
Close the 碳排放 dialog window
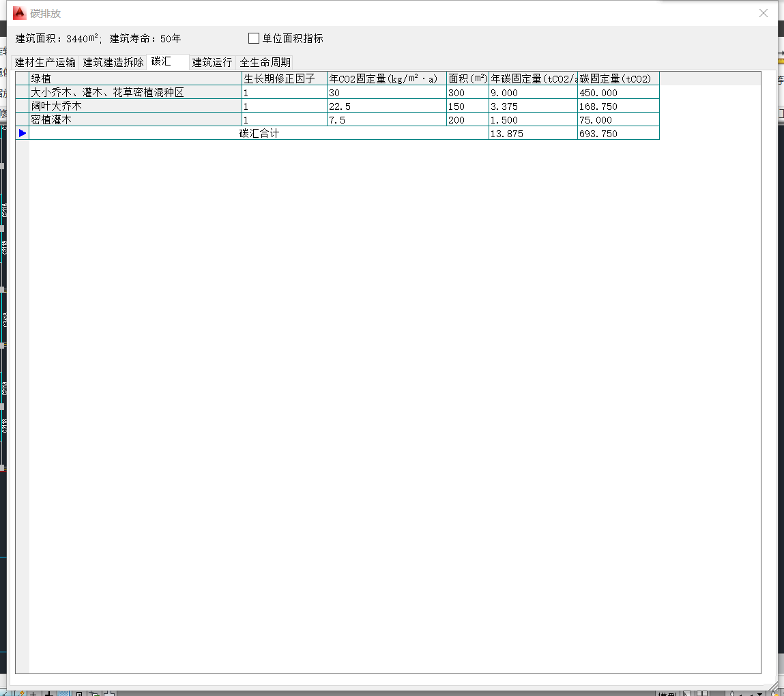click(x=764, y=13)
